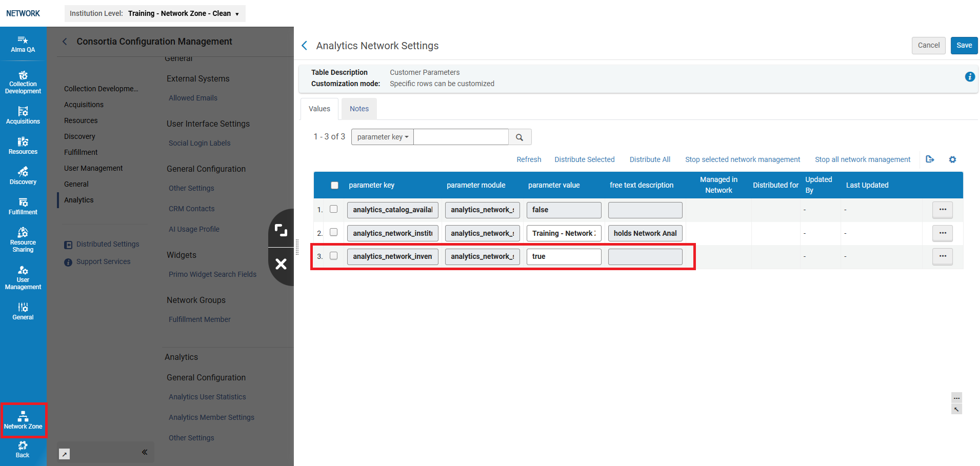Screen dimensions: 980x466
Task: Open the Acquisitions sidebar icon
Action: [x=23, y=115]
